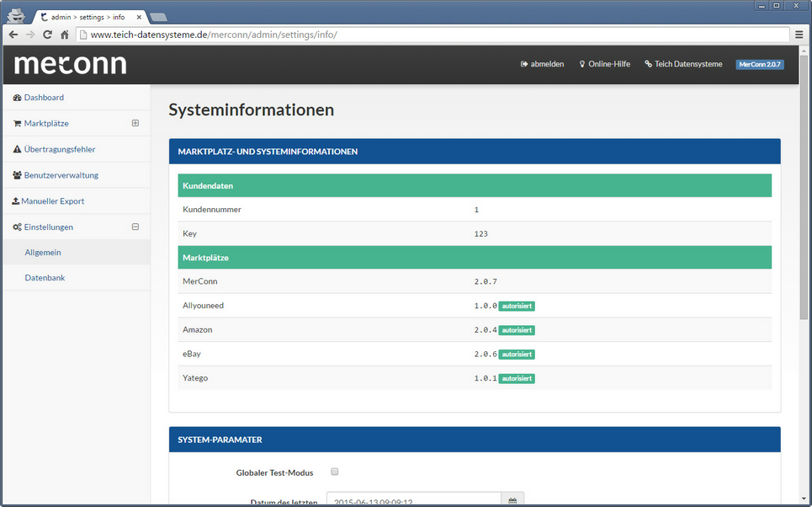This screenshot has height=507, width=812.
Task: Click the SYSTEM-PARAMATER panel header
Action: 475,440
